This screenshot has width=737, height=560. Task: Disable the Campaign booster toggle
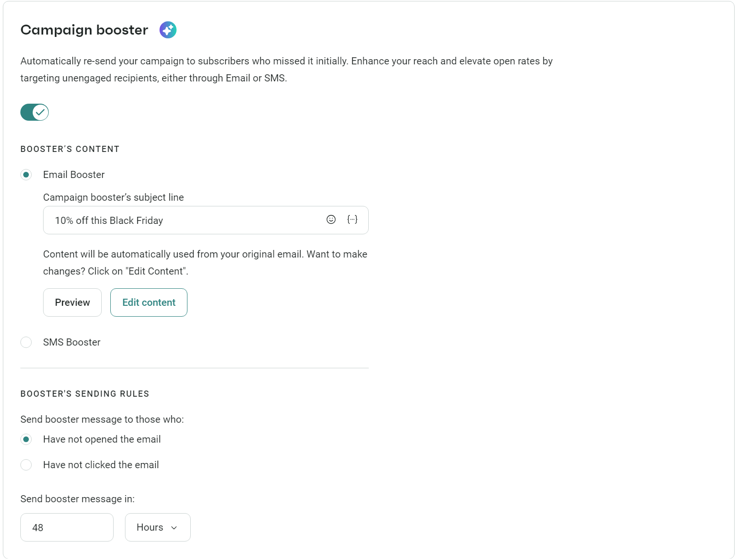click(34, 112)
